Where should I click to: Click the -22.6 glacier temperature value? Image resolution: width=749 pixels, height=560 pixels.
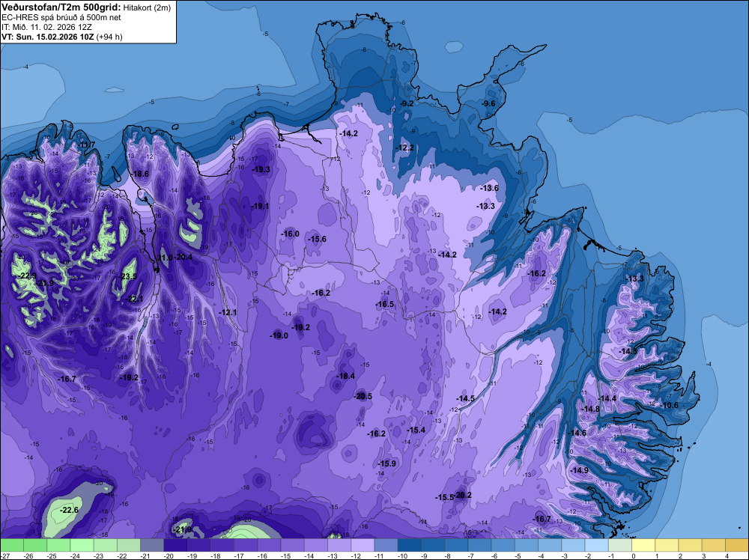click(69, 511)
